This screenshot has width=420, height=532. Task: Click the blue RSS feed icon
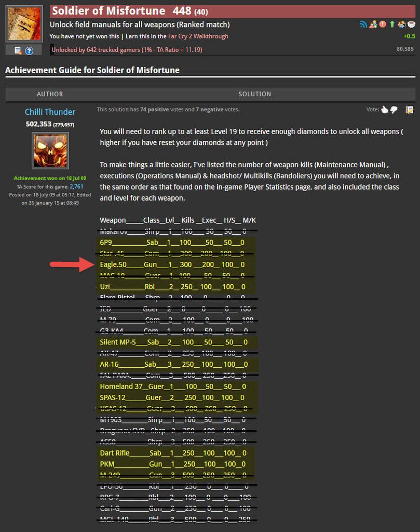(363, 24)
